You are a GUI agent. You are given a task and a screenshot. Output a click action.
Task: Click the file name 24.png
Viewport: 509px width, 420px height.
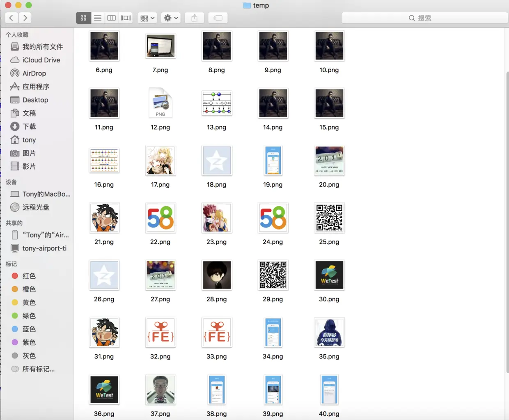click(273, 242)
